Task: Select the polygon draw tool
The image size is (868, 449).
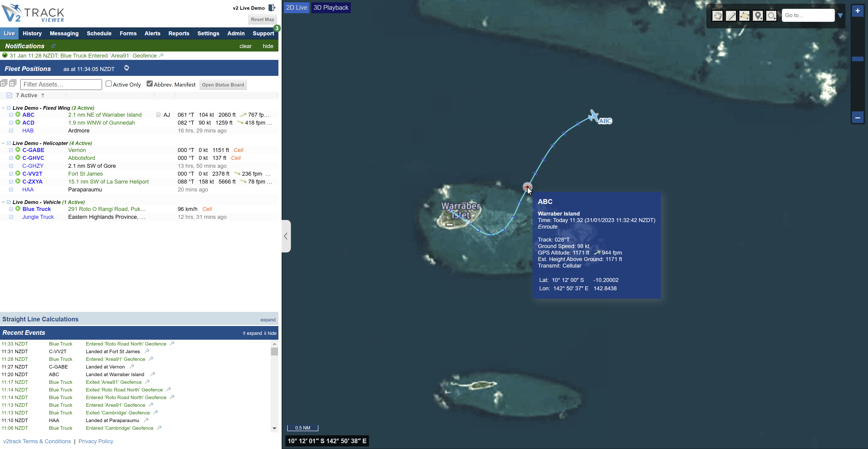Action: coord(744,16)
